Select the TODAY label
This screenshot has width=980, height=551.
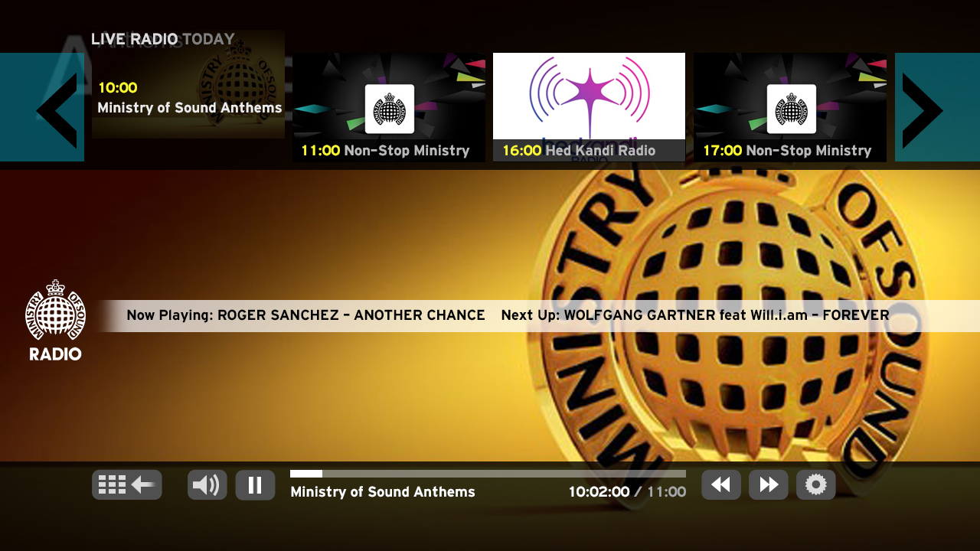[208, 39]
